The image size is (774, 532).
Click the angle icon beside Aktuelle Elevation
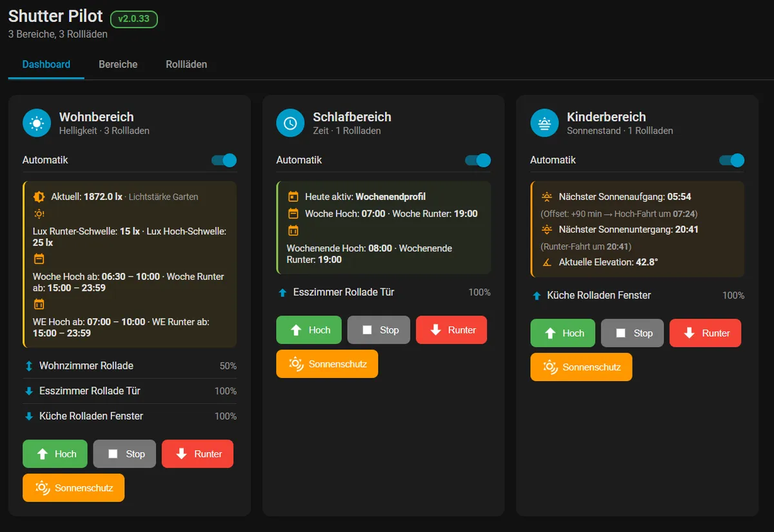(x=547, y=262)
